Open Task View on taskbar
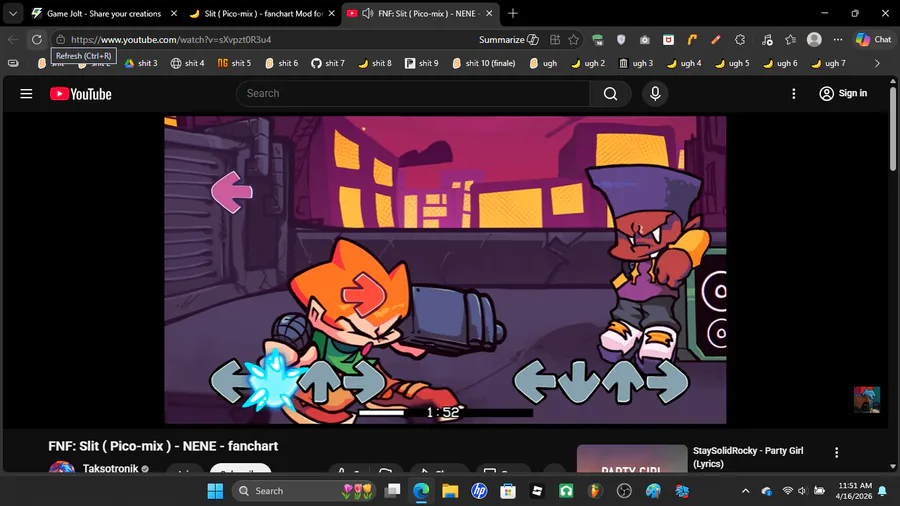This screenshot has height=506, width=900. tap(393, 491)
